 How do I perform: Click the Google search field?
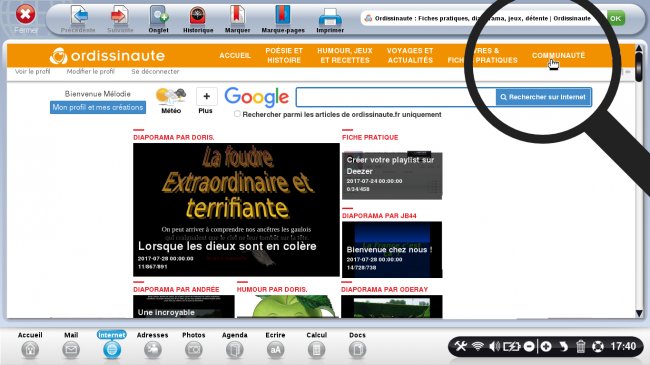[x=396, y=97]
